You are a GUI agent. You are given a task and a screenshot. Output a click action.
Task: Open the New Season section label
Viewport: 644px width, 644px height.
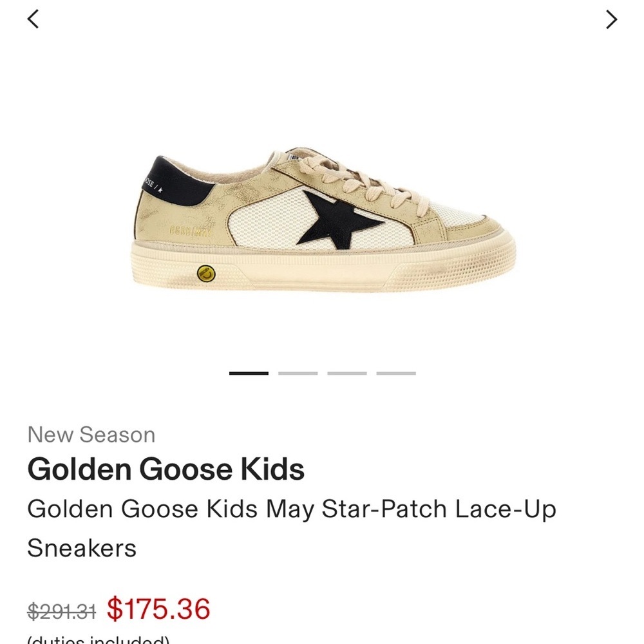click(x=91, y=435)
